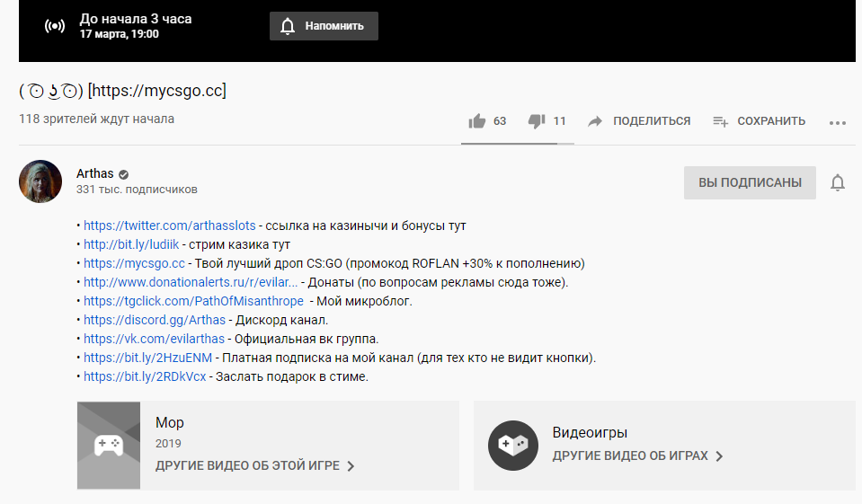862x504 pixels.
Task: Open the mycsgo.cc link in description
Action: [134, 263]
